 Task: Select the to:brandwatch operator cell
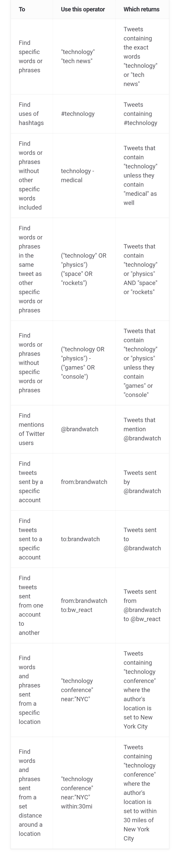point(80,539)
